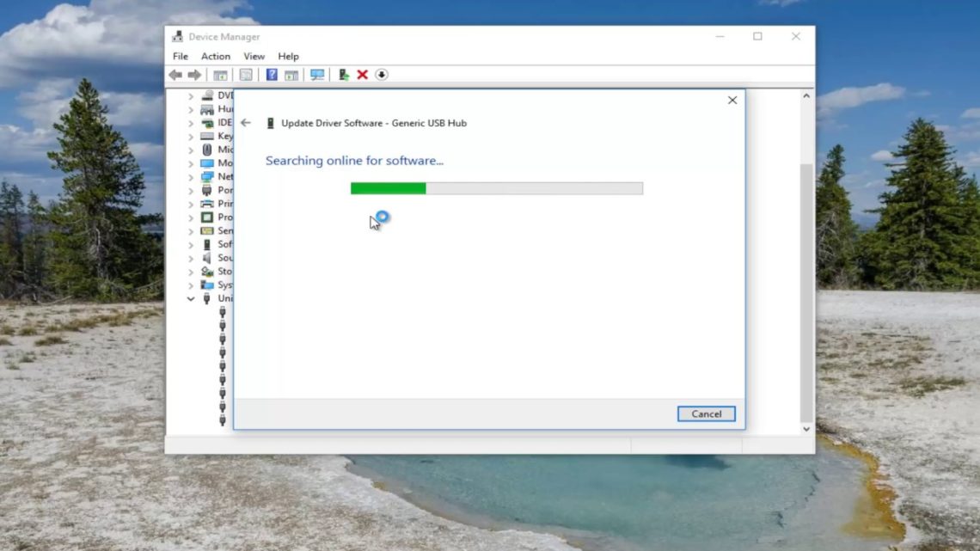Expand the Keyboards branch
This screenshot has height=551, width=980.
pos(190,135)
